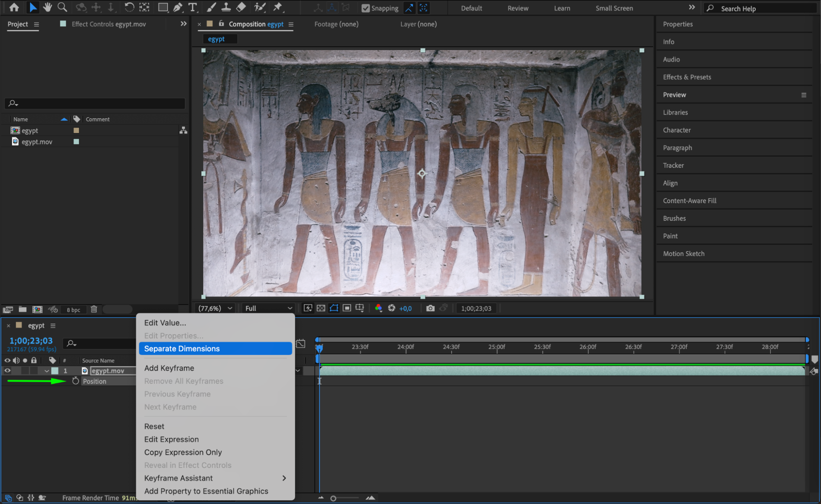Select the Type tool
The height and width of the screenshot is (504, 821).
192,7
